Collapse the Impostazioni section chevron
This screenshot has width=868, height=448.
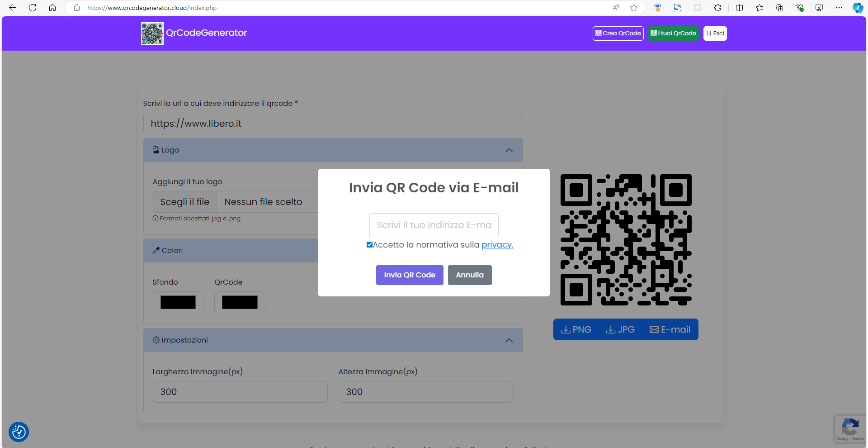point(509,340)
